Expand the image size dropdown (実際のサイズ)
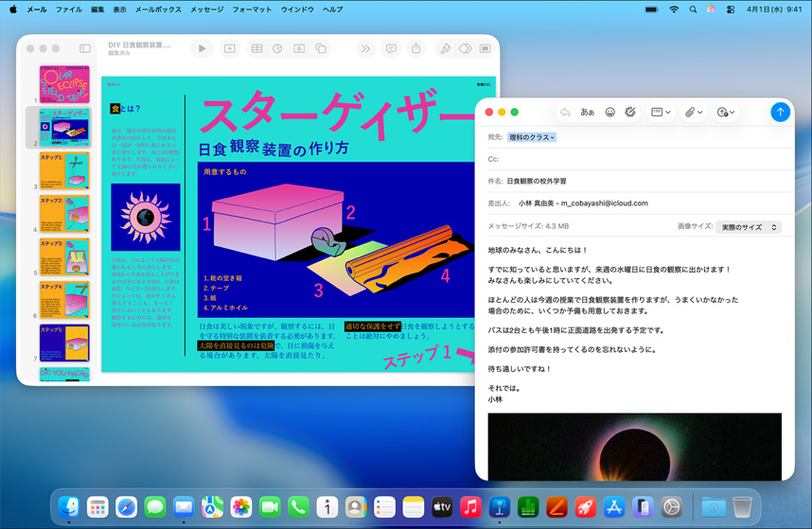The height and width of the screenshot is (529, 812). 748,227
